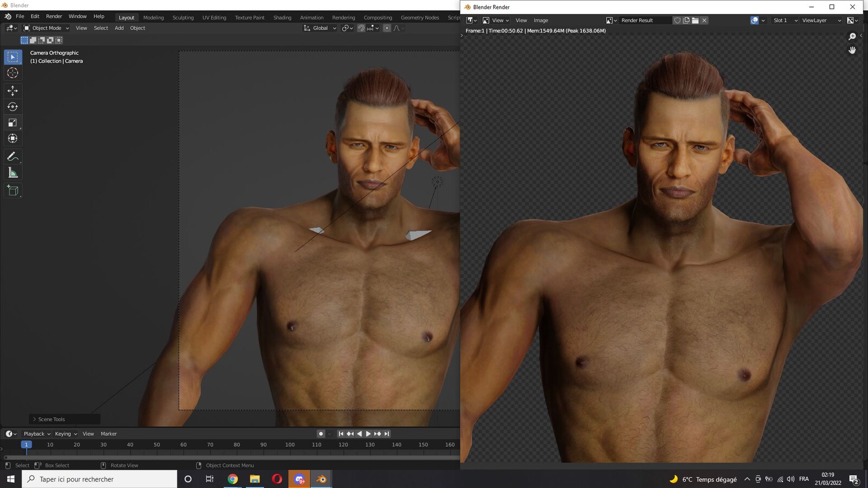Set selection mode to subtract selection icon
Viewport: 868px width, 488px height.
41,40
